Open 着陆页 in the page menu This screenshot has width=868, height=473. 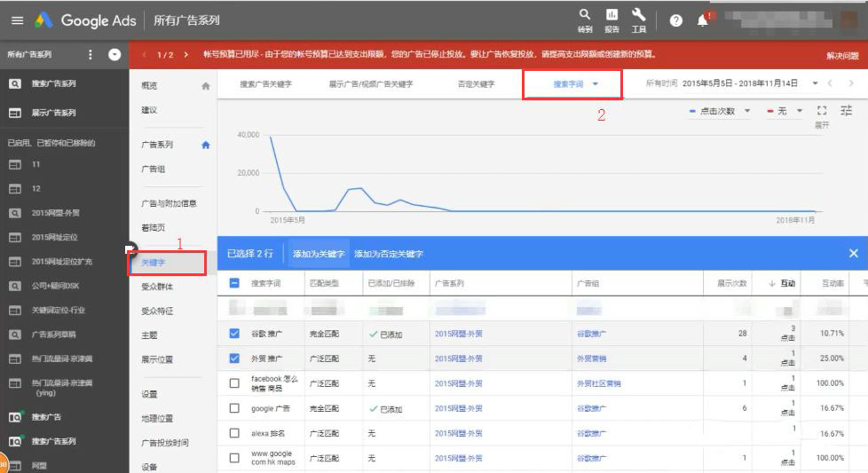(154, 228)
